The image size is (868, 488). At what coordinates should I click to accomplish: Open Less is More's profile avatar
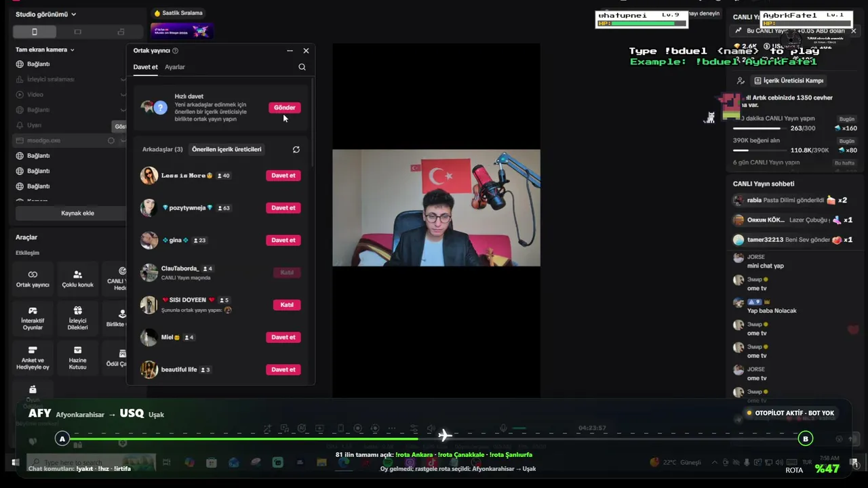click(149, 176)
